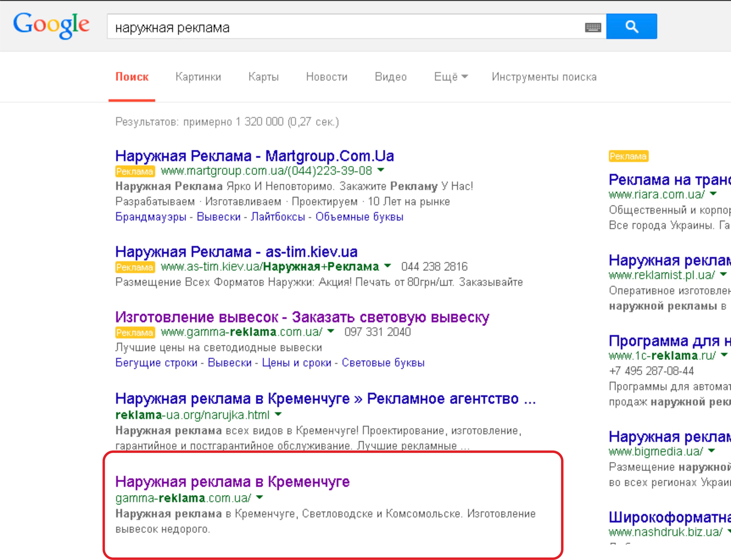Click the 'Реклама' label above sidebar ads
This screenshot has height=560, width=731.
click(628, 156)
